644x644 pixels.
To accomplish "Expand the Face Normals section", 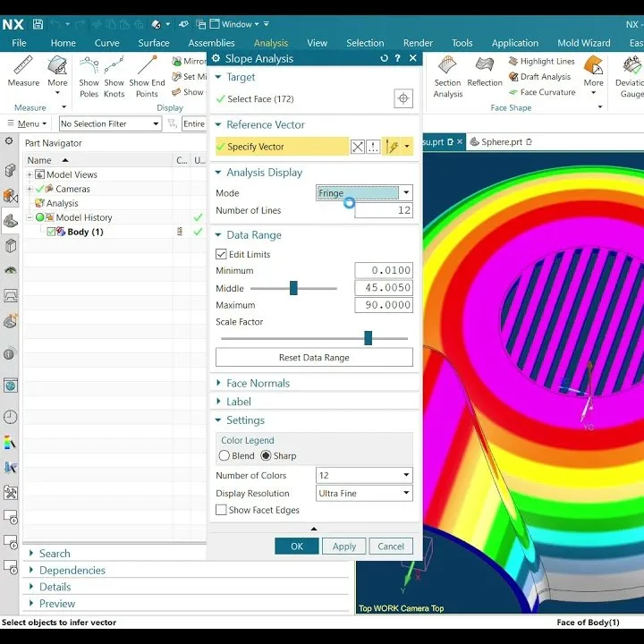I will coord(218,383).
